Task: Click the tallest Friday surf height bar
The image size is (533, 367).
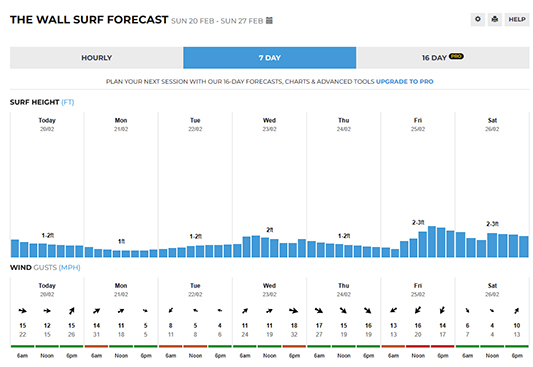Action: (x=432, y=242)
